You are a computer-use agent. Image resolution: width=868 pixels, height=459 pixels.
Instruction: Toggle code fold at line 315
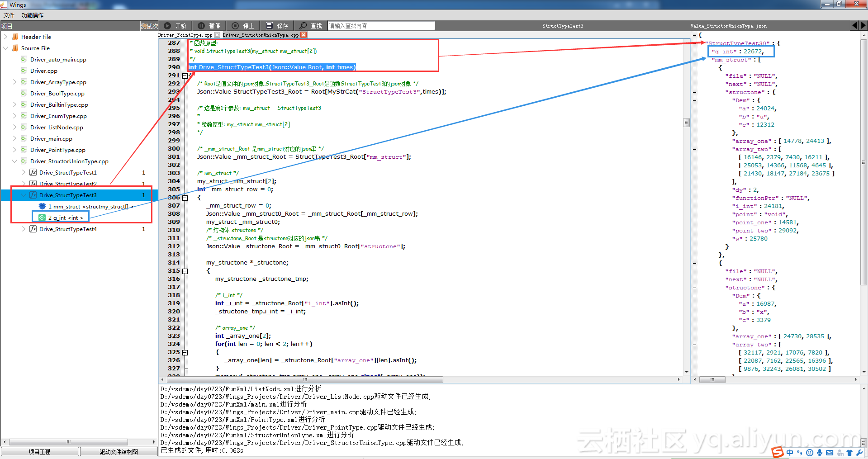pos(185,271)
